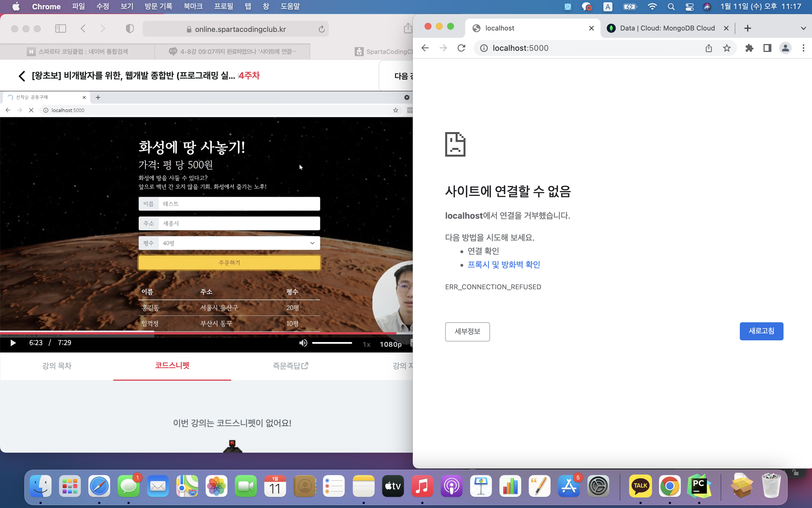Open Finder from Dock
The width and height of the screenshot is (812, 508).
(41, 486)
